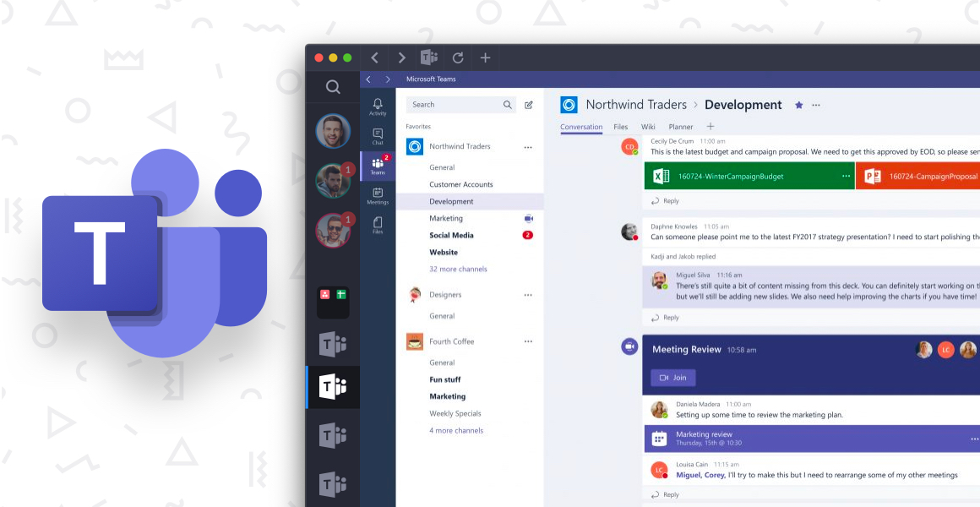Switch to the Wiki tab
The width and height of the screenshot is (980, 507).
coord(648,127)
